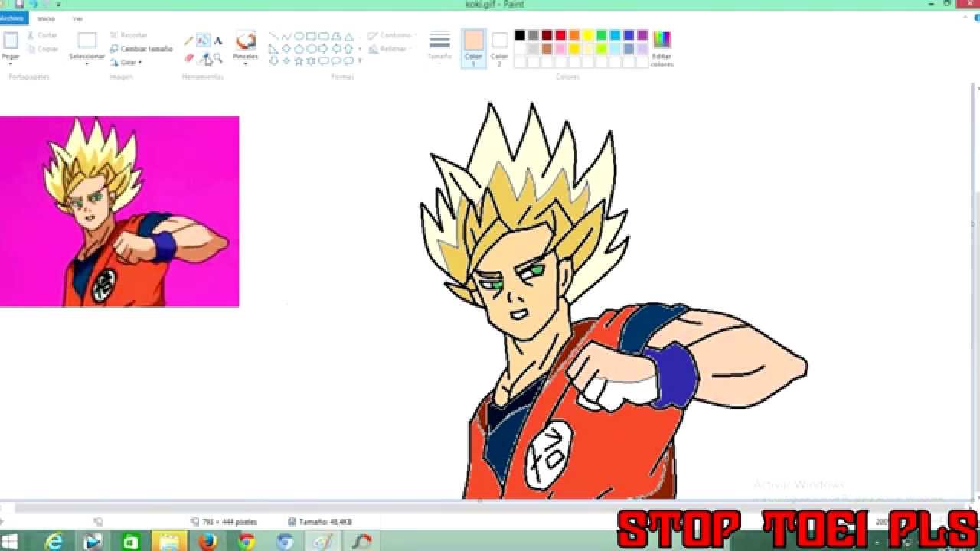Choose the Rounded rectangular callout shape
The height and width of the screenshot is (551, 980).
point(324,60)
